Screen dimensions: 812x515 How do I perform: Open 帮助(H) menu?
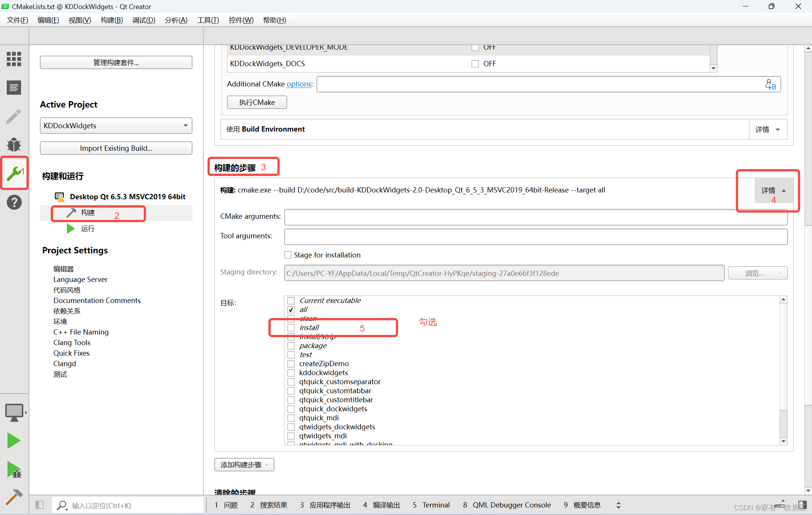(x=274, y=20)
